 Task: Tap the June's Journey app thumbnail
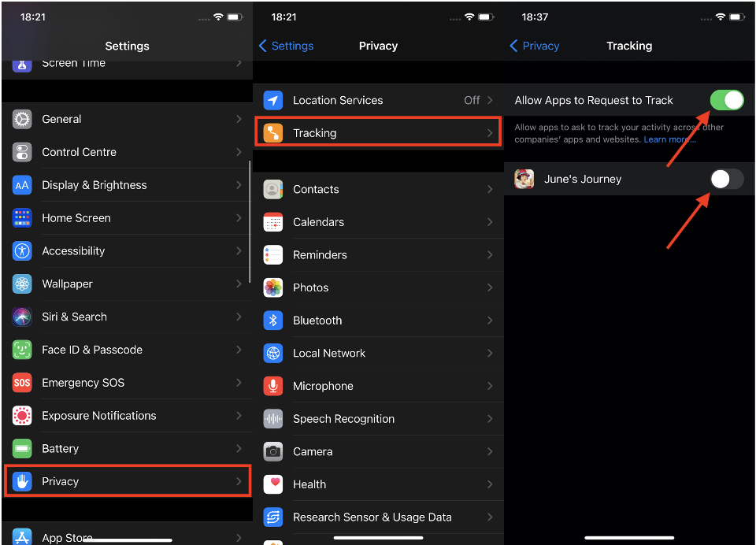click(x=524, y=179)
